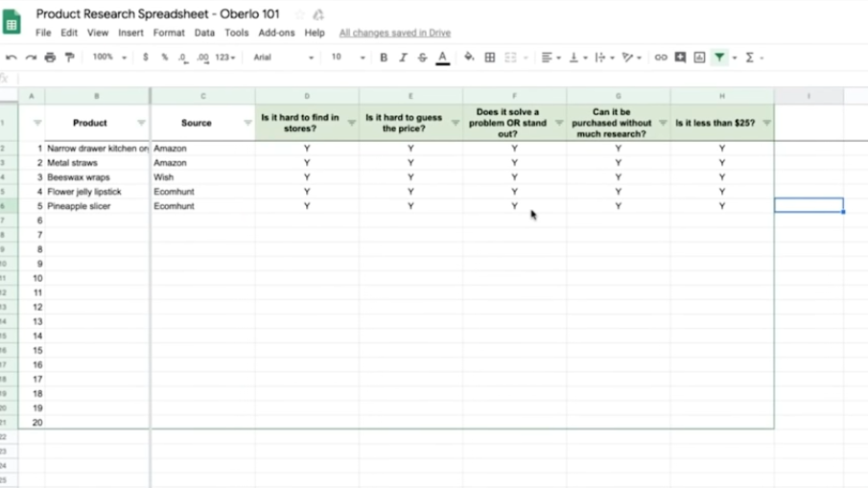Apply strikethrough formatting
The image size is (868, 488).
point(422,58)
